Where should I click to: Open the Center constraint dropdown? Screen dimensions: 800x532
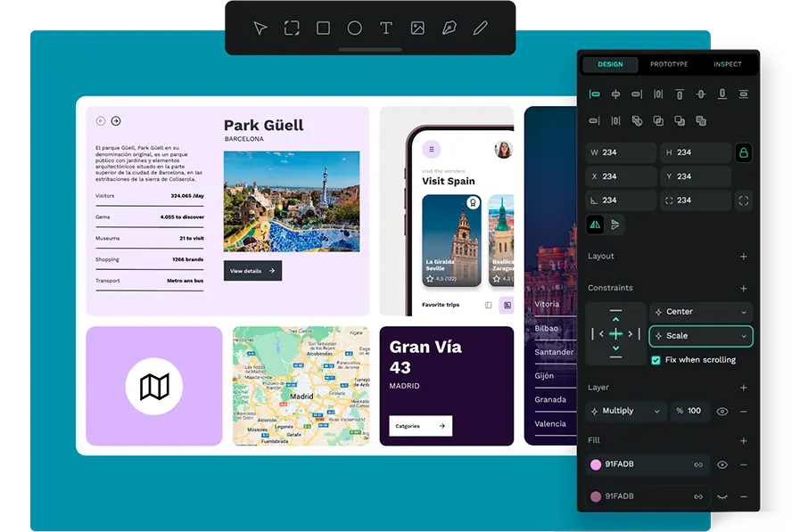(x=701, y=312)
